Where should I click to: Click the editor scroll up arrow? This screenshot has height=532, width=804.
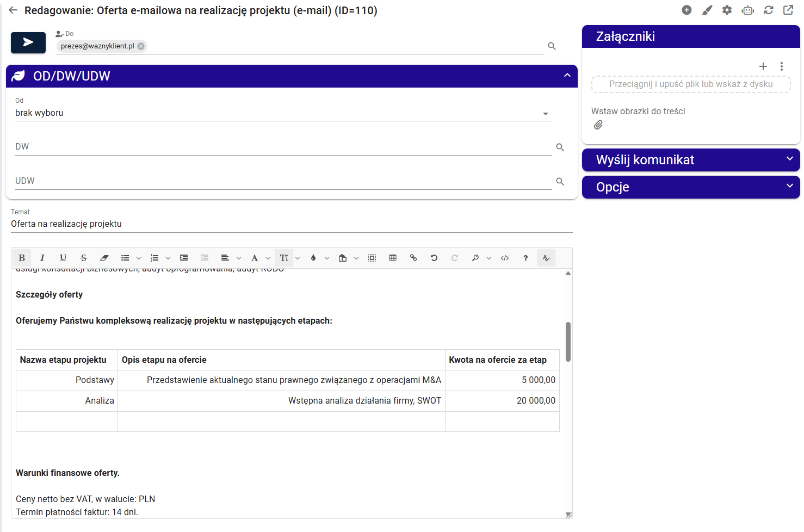click(568, 274)
